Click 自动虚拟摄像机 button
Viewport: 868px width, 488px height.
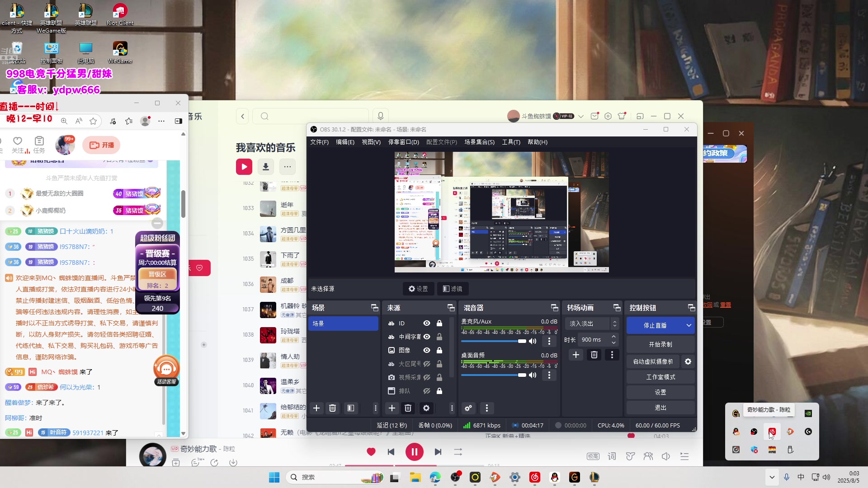click(x=653, y=361)
